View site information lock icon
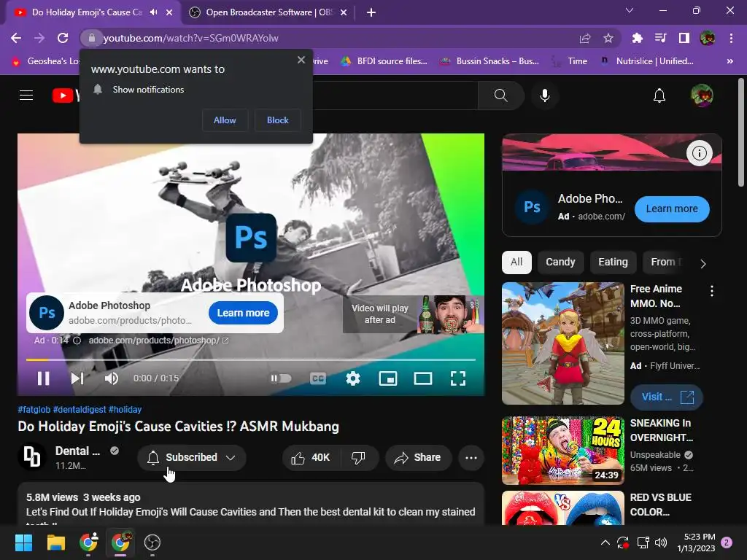 coord(91,38)
